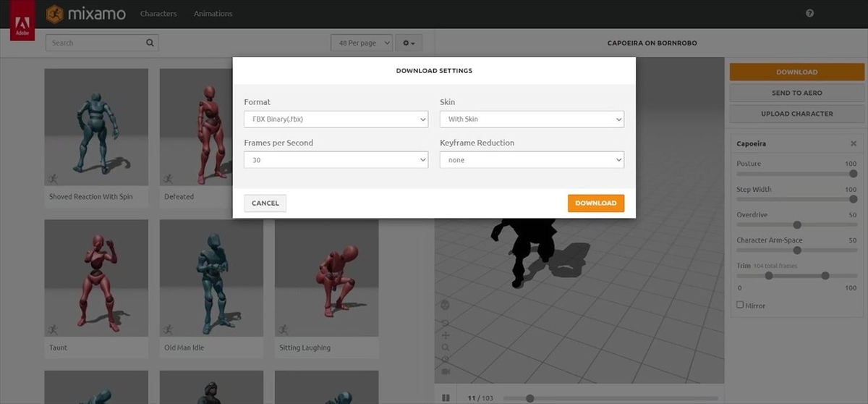868x404 pixels.
Task: Select the zoom magnifier icon in viewport
Action: point(445,348)
